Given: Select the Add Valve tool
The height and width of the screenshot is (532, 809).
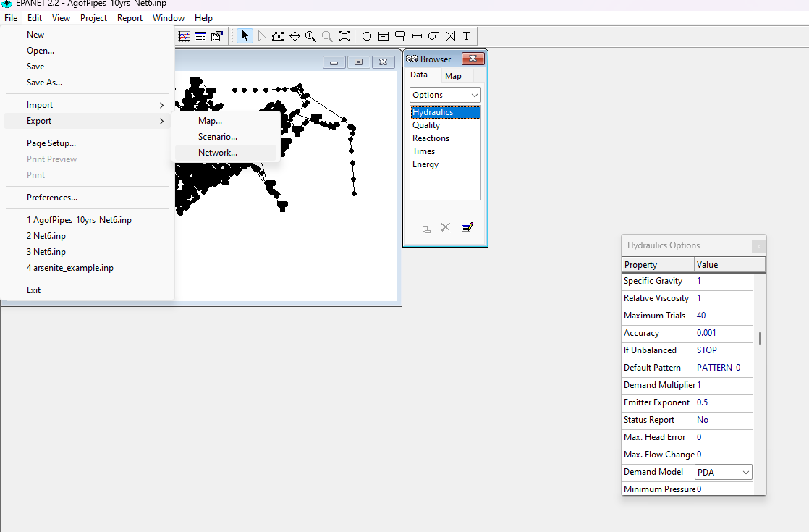Looking at the screenshot, I should [x=450, y=36].
